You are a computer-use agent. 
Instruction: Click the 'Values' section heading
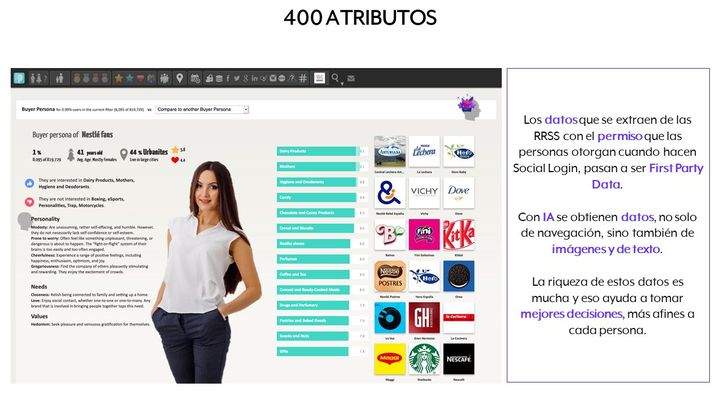coord(39,316)
